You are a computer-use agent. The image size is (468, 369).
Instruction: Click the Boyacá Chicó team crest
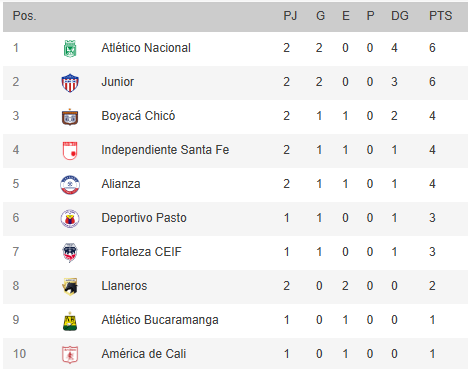[x=70, y=117]
